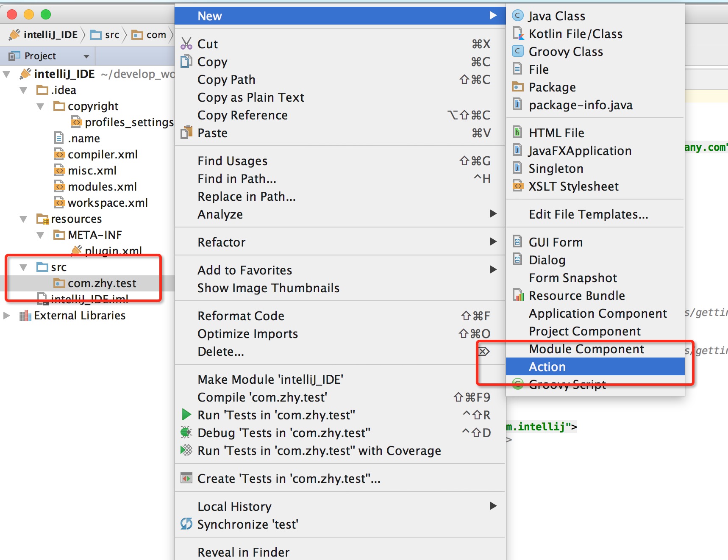The width and height of the screenshot is (728, 560).
Task: Select workspace.xml in the project tree
Action: pos(108,203)
